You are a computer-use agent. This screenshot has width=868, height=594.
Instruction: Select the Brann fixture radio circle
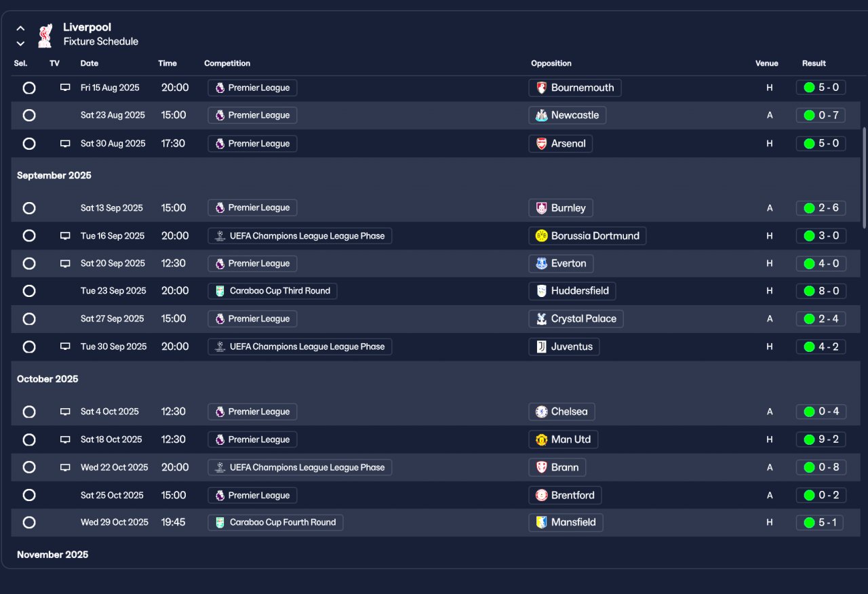pyautogui.click(x=29, y=467)
